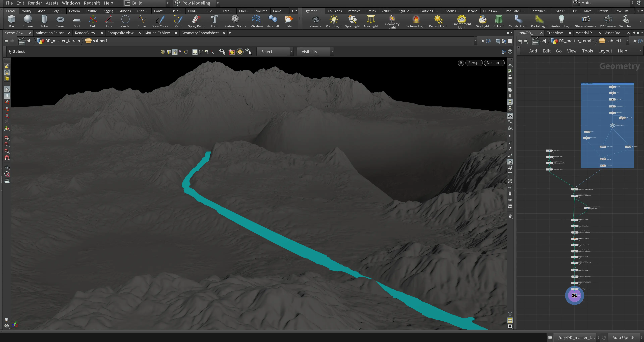Image resolution: width=644 pixels, height=342 pixels.
Task: Add an Environment Light
Action: pyautogui.click(x=462, y=22)
